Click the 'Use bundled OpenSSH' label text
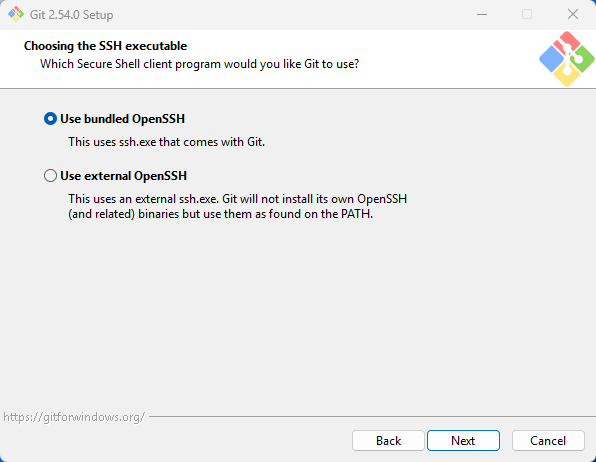The height and width of the screenshot is (462, 596). tap(122, 119)
